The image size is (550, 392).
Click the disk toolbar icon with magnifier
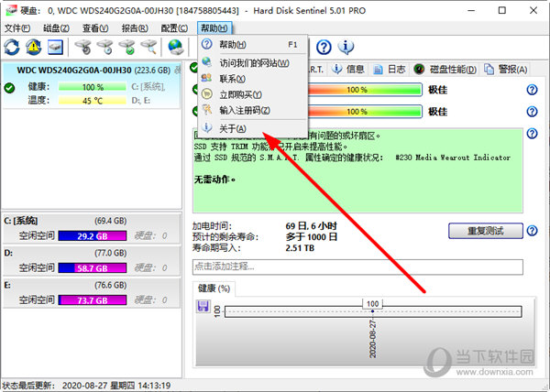[148, 47]
